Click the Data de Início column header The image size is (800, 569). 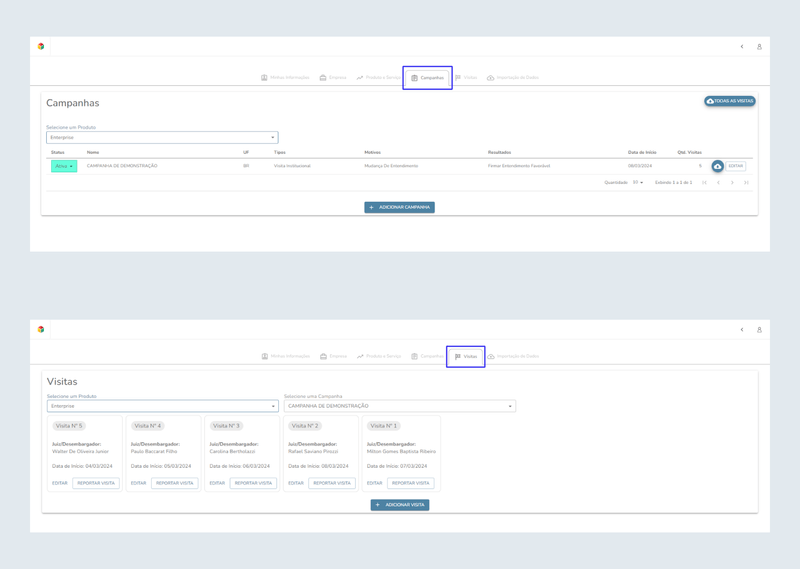[x=642, y=153]
